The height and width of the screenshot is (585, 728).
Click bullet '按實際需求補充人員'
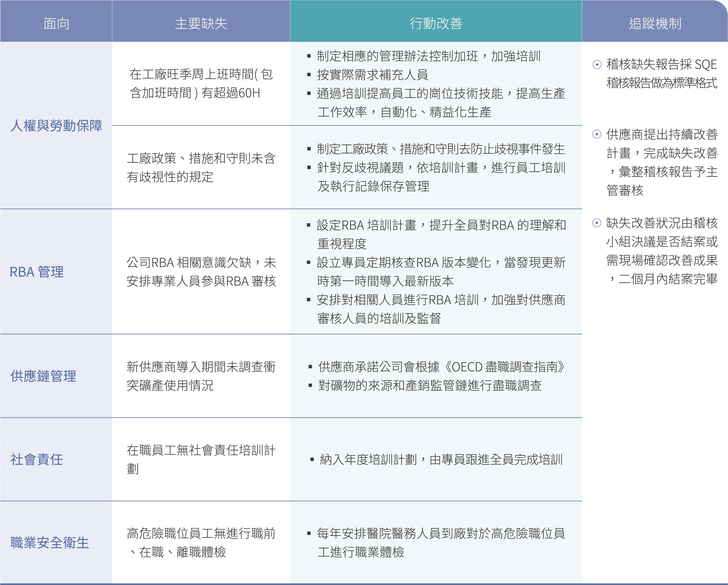point(372,75)
